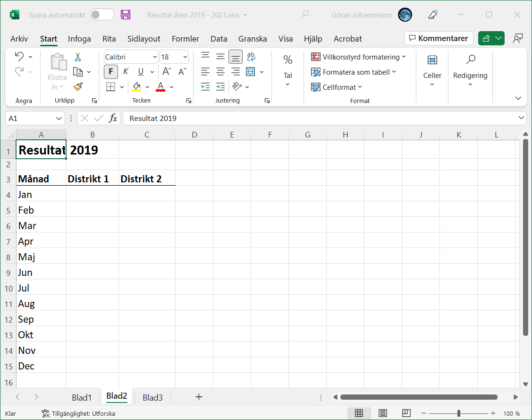
Task: Switch to the Blad3 sheet tab
Action: click(x=152, y=397)
